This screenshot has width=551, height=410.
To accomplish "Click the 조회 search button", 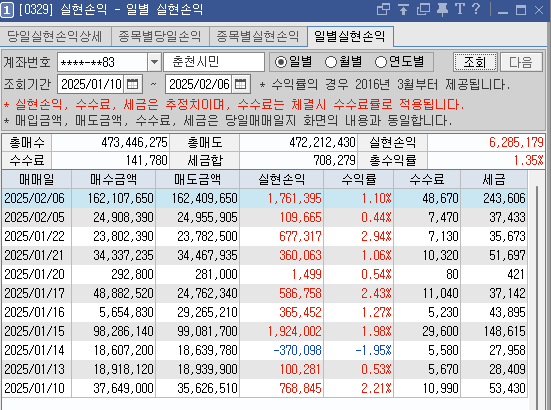I will [x=475, y=62].
